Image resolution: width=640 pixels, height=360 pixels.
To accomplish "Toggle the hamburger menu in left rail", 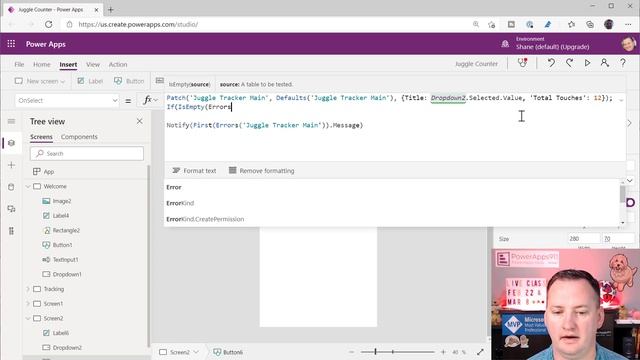I will pos(11,121).
